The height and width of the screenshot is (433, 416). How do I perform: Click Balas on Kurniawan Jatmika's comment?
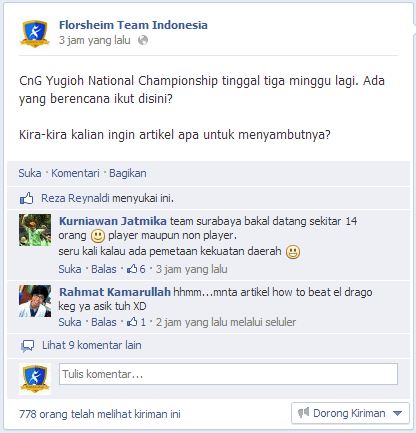pos(104,269)
